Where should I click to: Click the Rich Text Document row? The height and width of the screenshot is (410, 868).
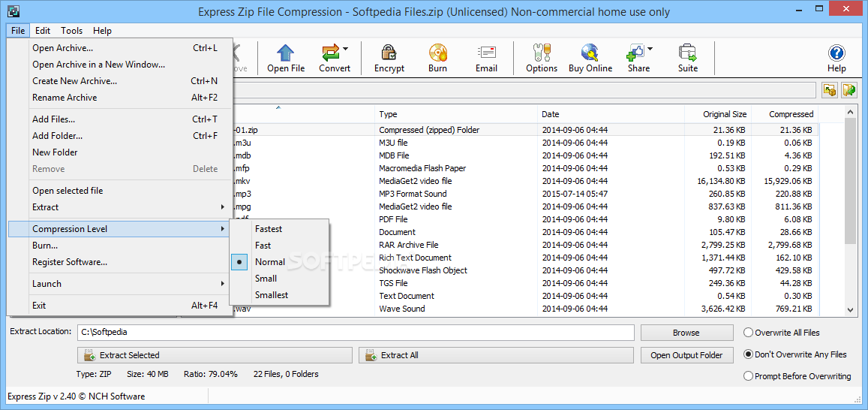[x=524, y=258]
